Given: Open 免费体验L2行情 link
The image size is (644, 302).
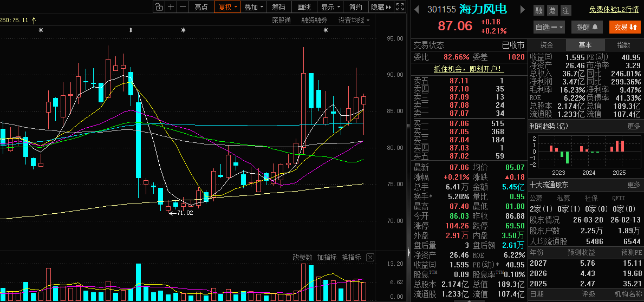Looking at the screenshot, I should click(615, 9).
